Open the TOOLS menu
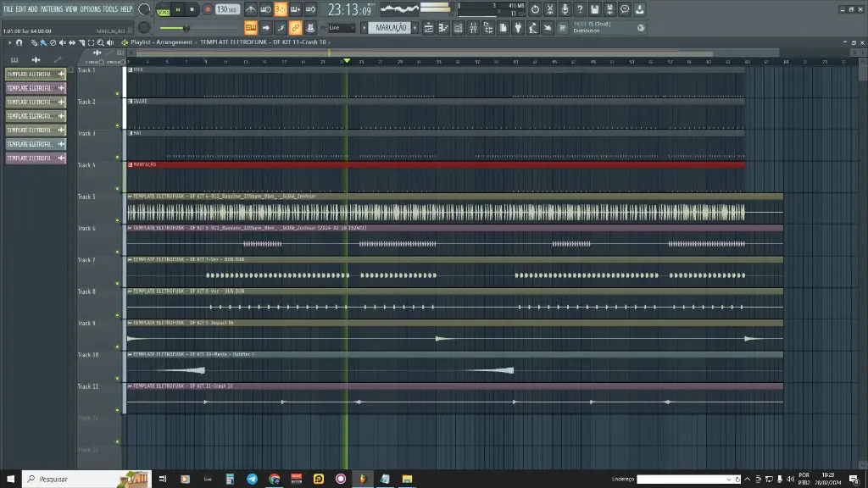This screenshot has height=488, width=868. pyautogui.click(x=110, y=8)
